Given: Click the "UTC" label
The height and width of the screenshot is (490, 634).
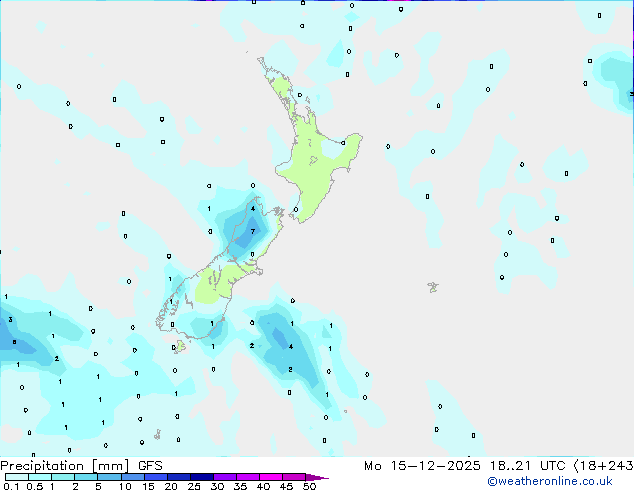Looking at the screenshot, I should point(553,466).
